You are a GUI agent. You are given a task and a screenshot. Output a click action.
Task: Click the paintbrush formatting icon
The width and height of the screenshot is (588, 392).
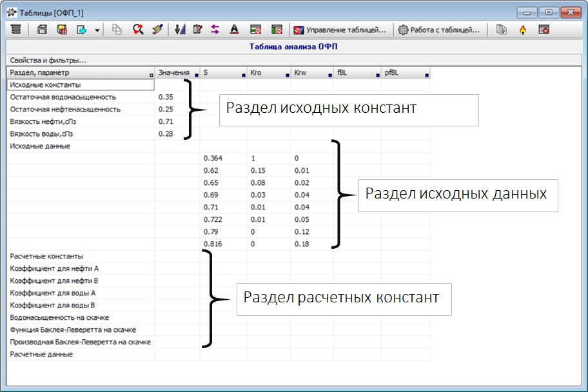157,30
